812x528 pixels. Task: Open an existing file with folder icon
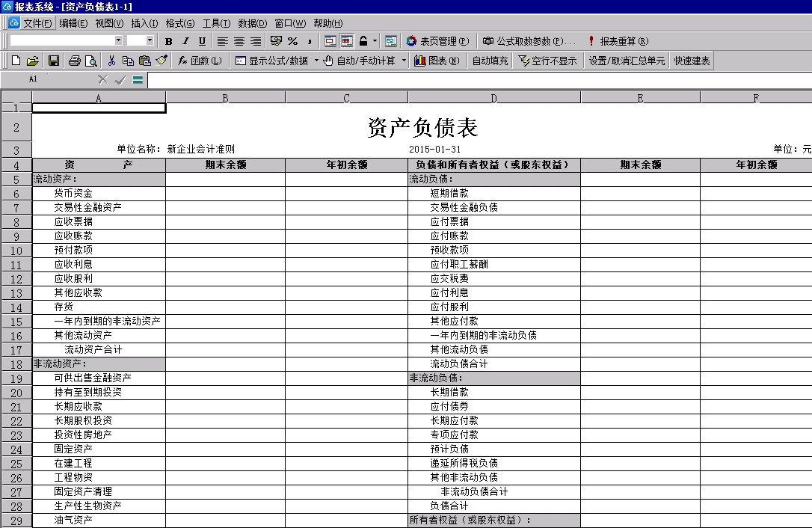pyautogui.click(x=33, y=61)
